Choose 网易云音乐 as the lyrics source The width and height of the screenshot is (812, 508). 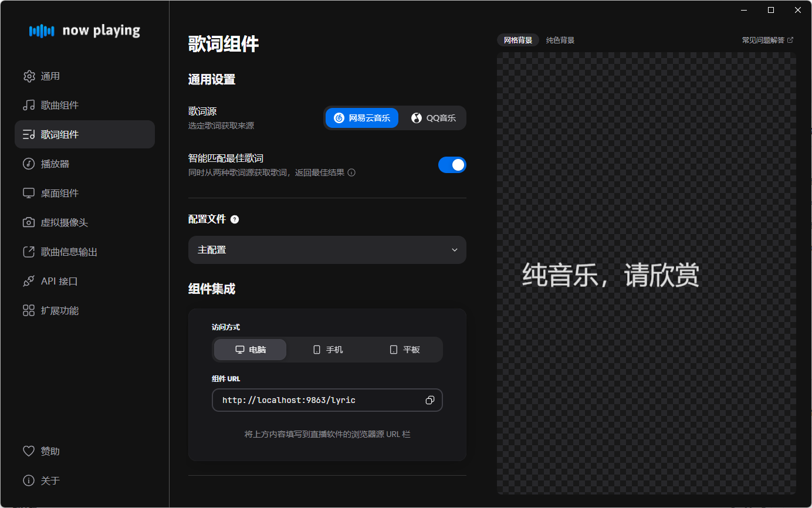(362, 118)
